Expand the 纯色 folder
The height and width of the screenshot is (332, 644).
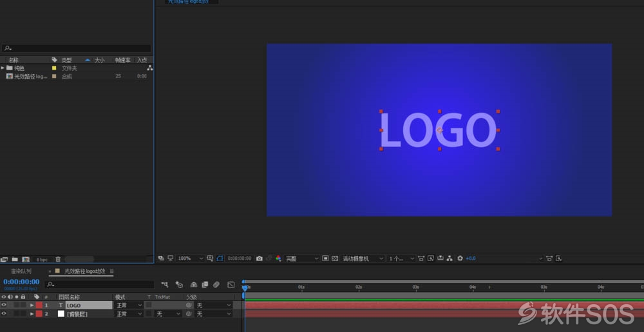click(x=3, y=68)
